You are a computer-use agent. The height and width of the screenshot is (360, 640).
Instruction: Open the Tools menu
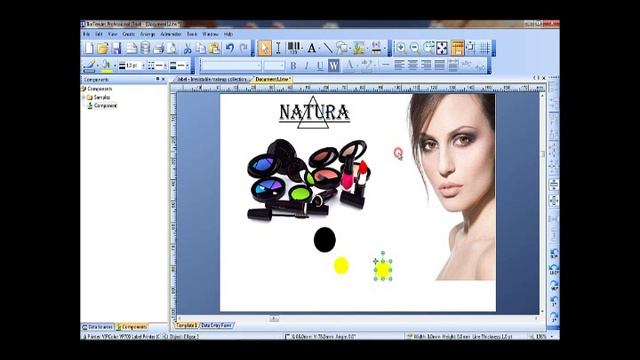(192, 34)
